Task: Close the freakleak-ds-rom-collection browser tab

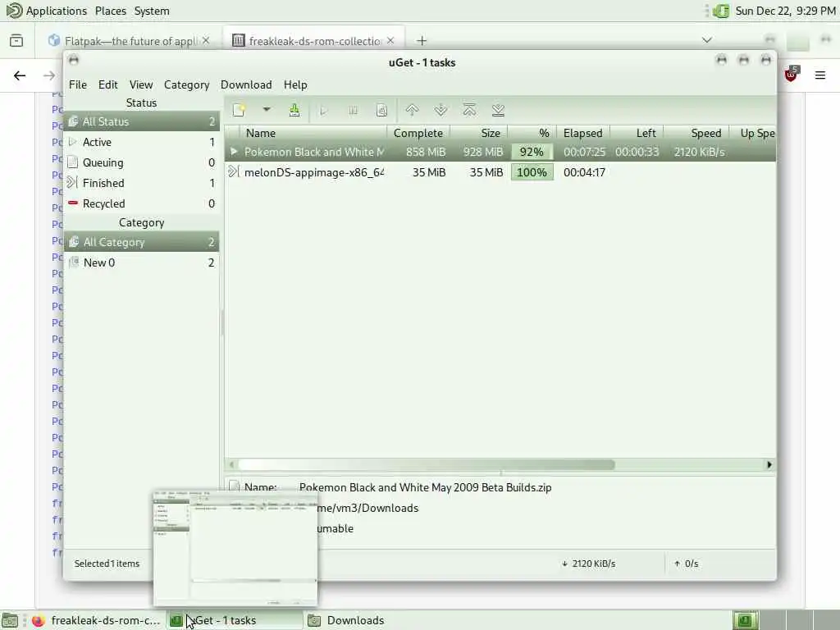Action: click(x=390, y=40)
